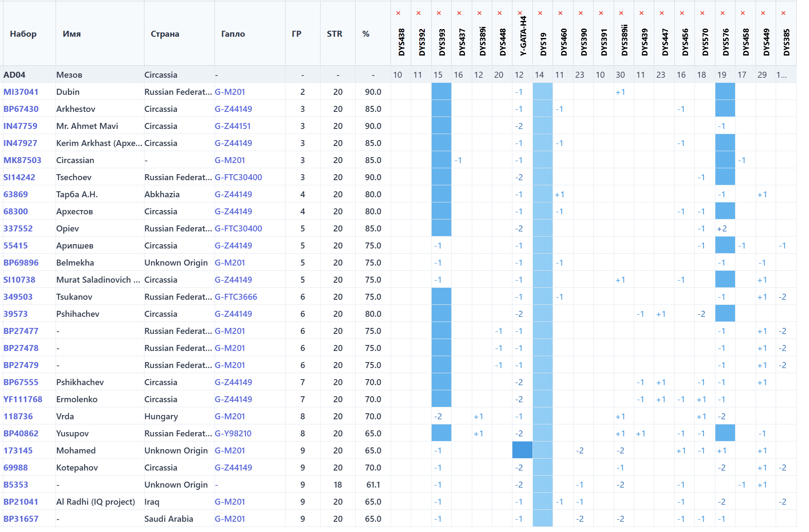Click the red X above DYS385
The height and width of the screenshot is (532, 809).
point(783,13)
